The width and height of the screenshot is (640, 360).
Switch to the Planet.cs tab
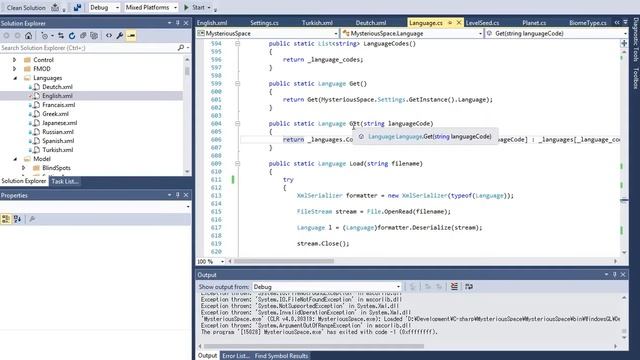pos(534,23)
